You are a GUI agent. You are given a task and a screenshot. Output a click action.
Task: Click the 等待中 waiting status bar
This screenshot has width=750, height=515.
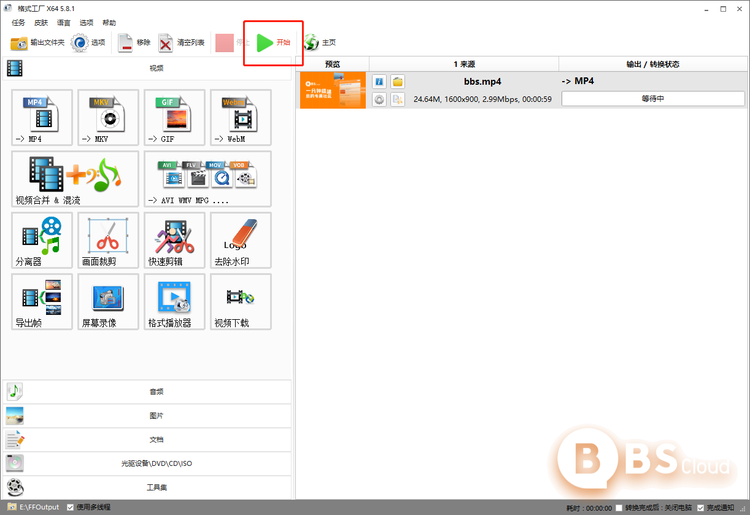[653, 99]
